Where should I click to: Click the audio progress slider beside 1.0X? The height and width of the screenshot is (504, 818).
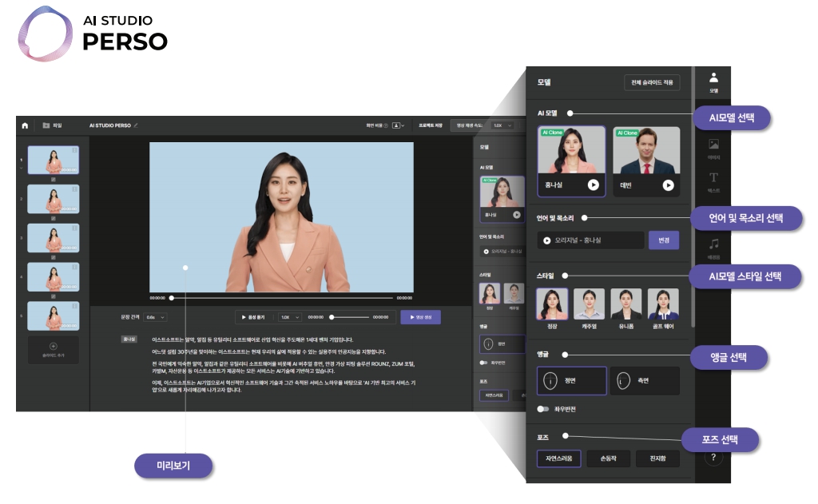(350, 316)
